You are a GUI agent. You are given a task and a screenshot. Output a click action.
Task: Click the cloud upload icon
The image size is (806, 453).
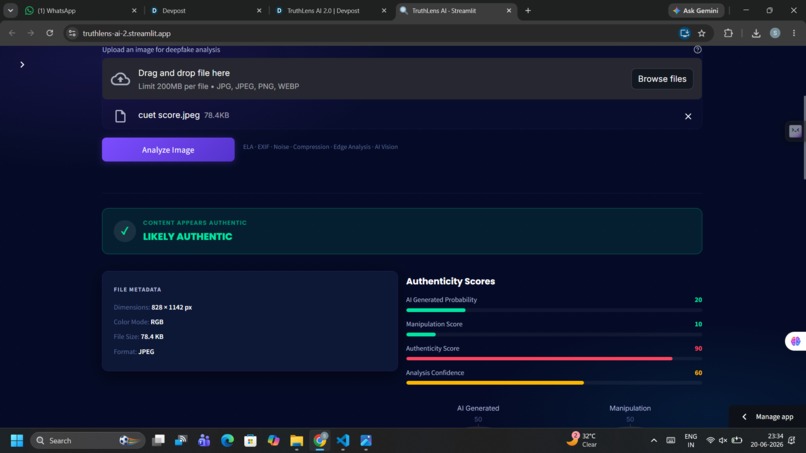(x=120, y=79)
